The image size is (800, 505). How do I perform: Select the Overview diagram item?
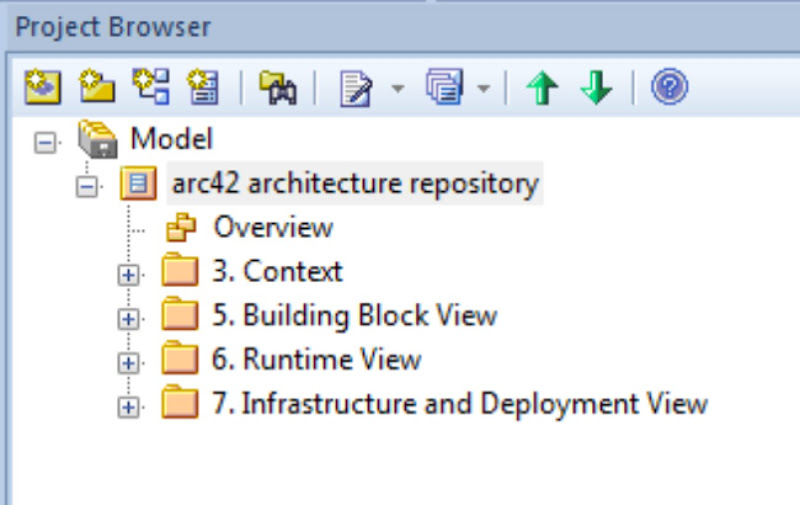point(272,228)
